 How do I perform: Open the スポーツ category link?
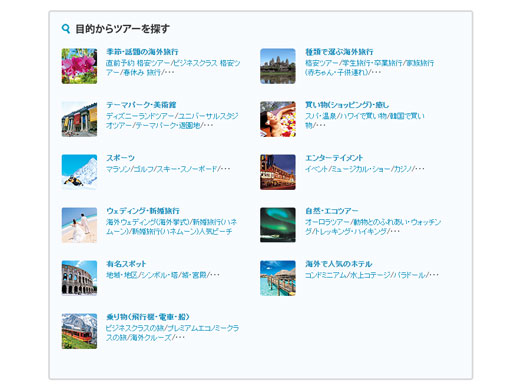[120, 158]
